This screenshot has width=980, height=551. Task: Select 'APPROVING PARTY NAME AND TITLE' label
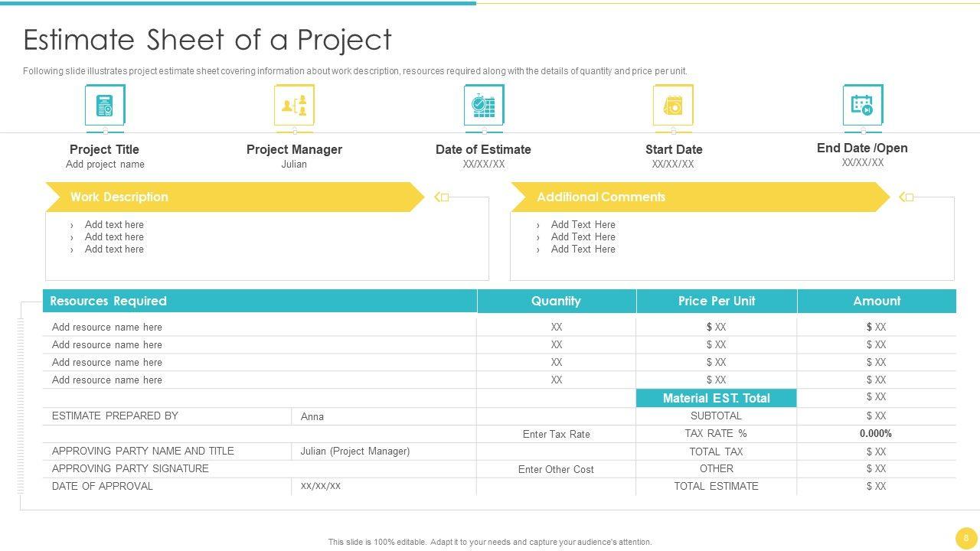coord(143,451)
